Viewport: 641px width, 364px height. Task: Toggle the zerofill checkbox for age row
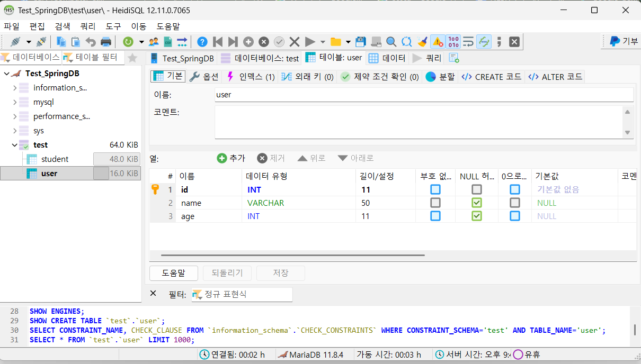pyautogui.click(x=515, y=216)
